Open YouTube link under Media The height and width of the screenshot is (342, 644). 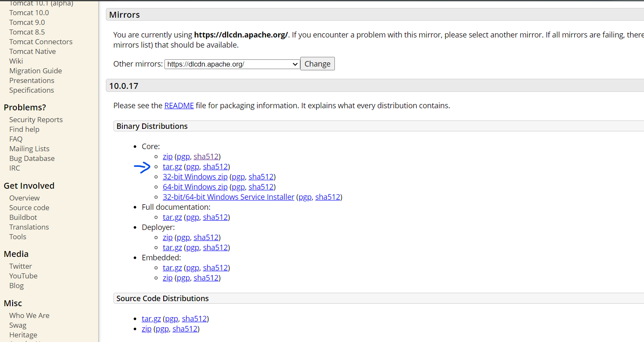(23, 276)
